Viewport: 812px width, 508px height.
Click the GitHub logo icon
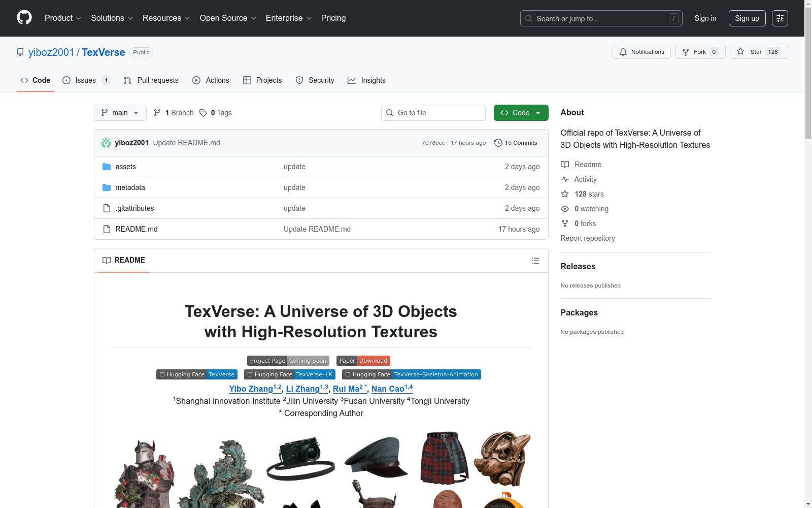coord(24,18)
